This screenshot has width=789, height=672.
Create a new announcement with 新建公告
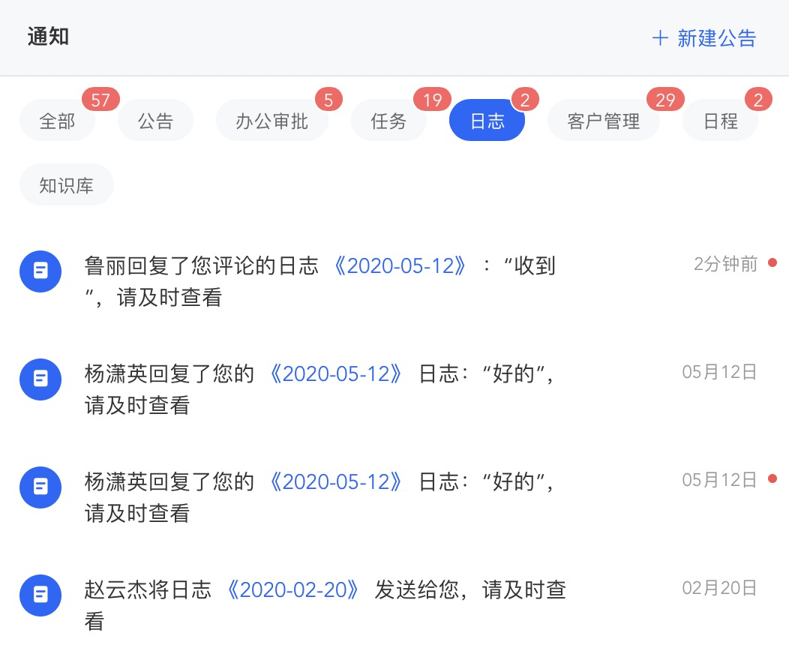coord(716,38)
